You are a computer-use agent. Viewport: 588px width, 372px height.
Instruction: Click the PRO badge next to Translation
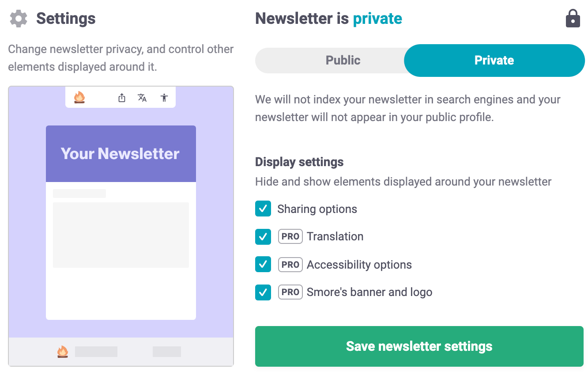tap(290, 236)
